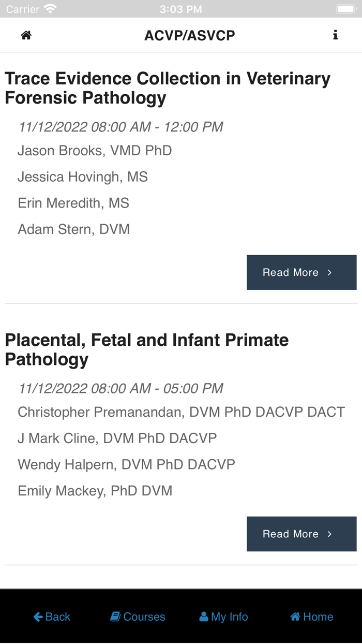This screenshot has width=362, height=644.
Task: Open the info icon in the top right
Action: point(336,35)
